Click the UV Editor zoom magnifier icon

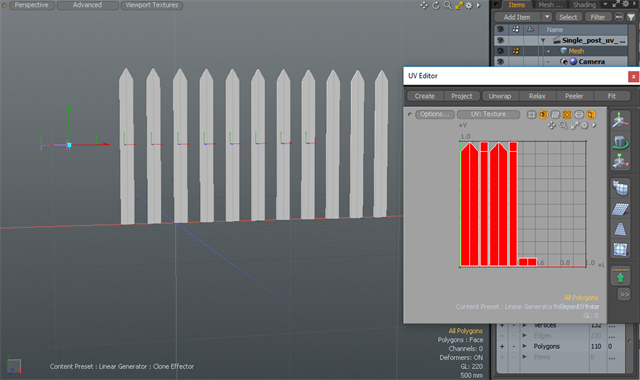[x=563, y=125]
